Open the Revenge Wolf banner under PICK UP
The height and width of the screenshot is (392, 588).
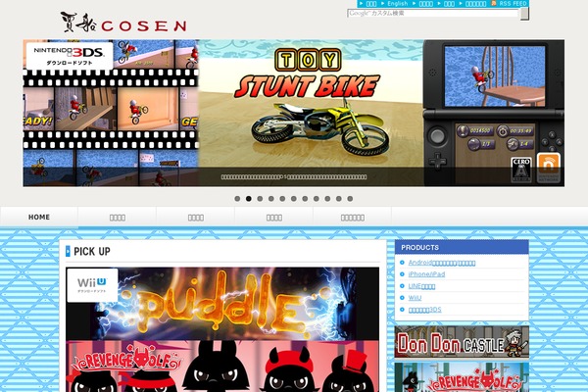(x=222, y=367)
